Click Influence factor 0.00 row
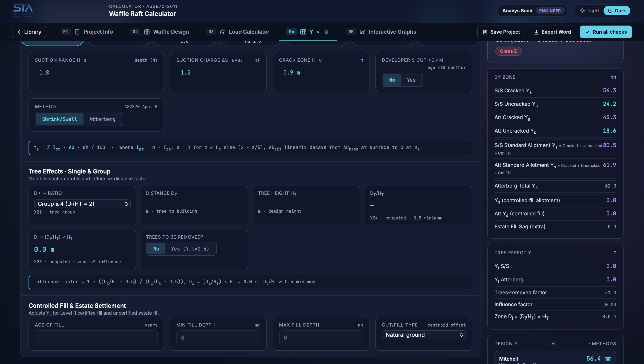Viewport: 644px width, 364px height. point(555,304)
